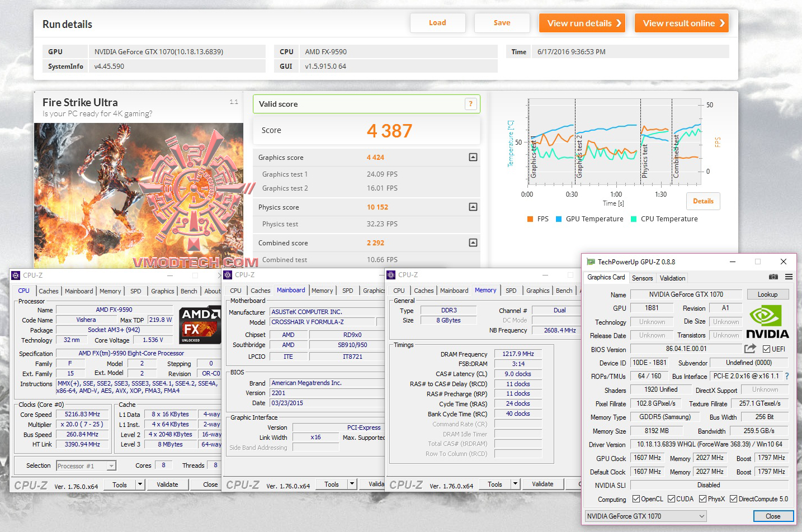Click the Bus Interface question mark in GPU-Z

click(787, 376)
